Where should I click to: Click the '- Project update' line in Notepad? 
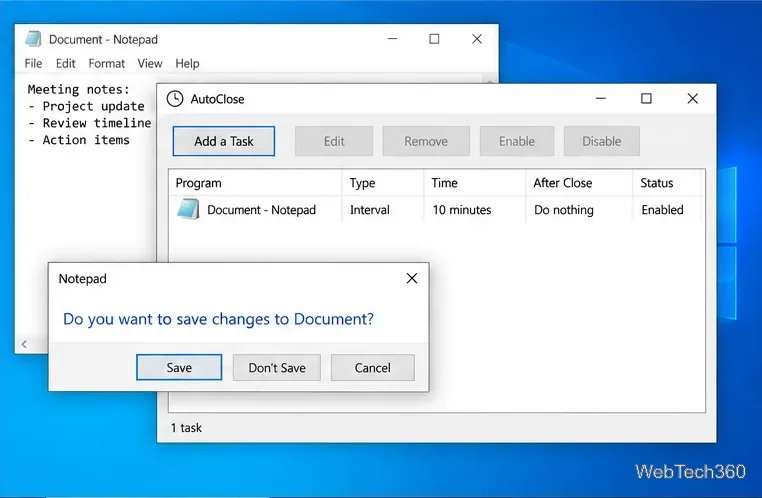[86, 106]
